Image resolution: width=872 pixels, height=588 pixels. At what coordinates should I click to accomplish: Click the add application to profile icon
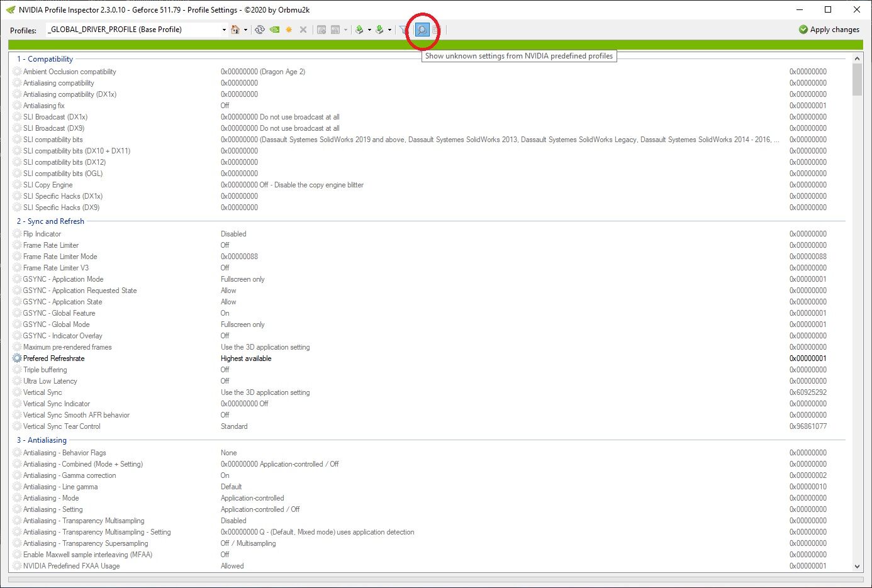[321, 30]
